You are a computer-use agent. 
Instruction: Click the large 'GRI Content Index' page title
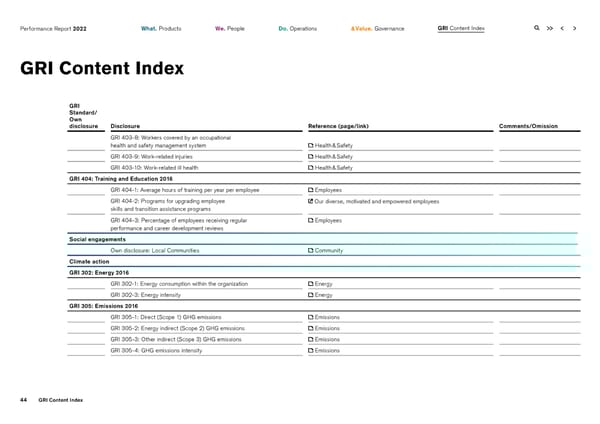pos(102,68)
